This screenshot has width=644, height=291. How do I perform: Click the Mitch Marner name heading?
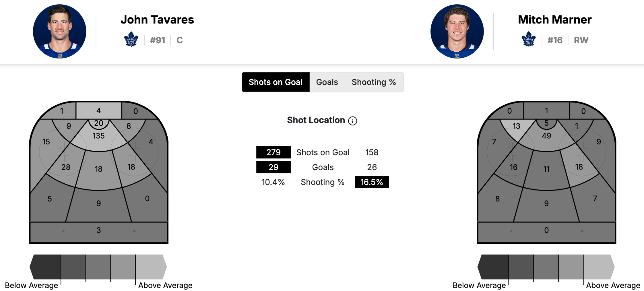pyautogui.click(x=554, y=20)
